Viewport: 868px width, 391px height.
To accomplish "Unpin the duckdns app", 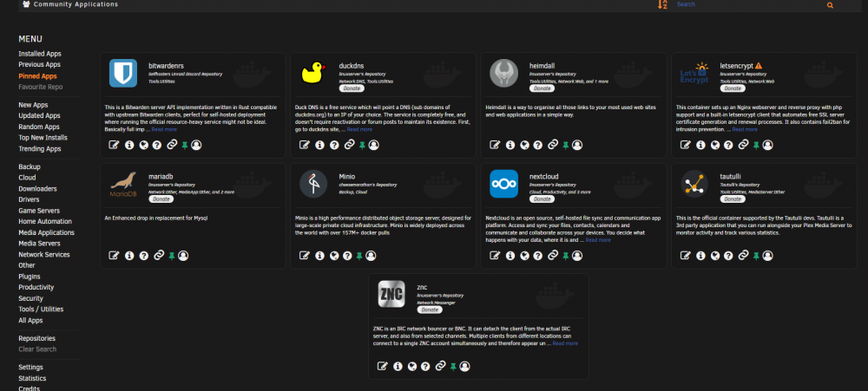I will pos(362,146).
